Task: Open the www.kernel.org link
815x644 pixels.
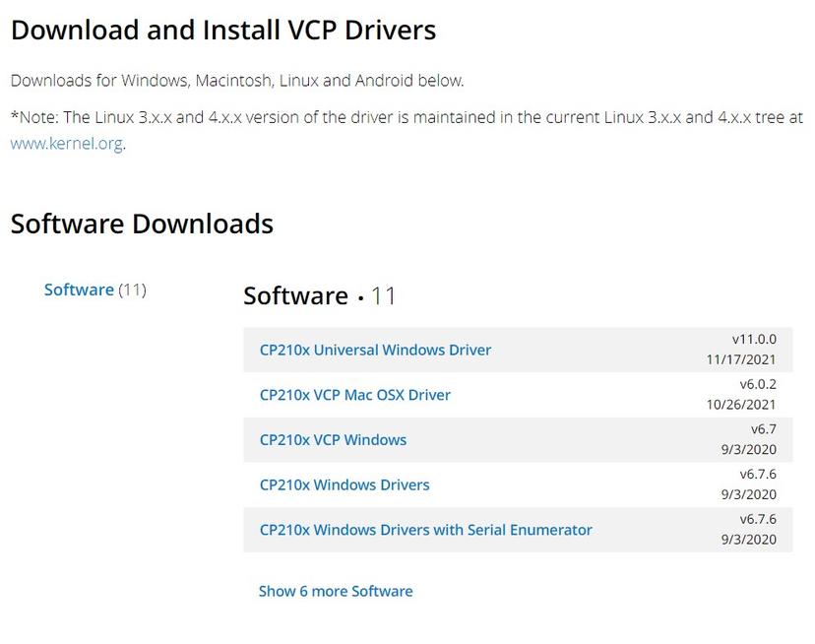Action: point(66,144)
